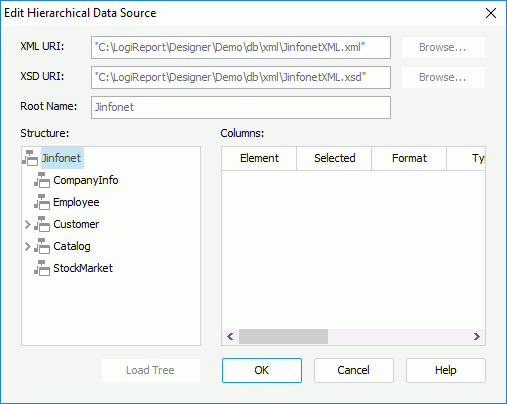Expand the Customer tree node
Viewport: 507px width, 404px height.
[28, 225]
